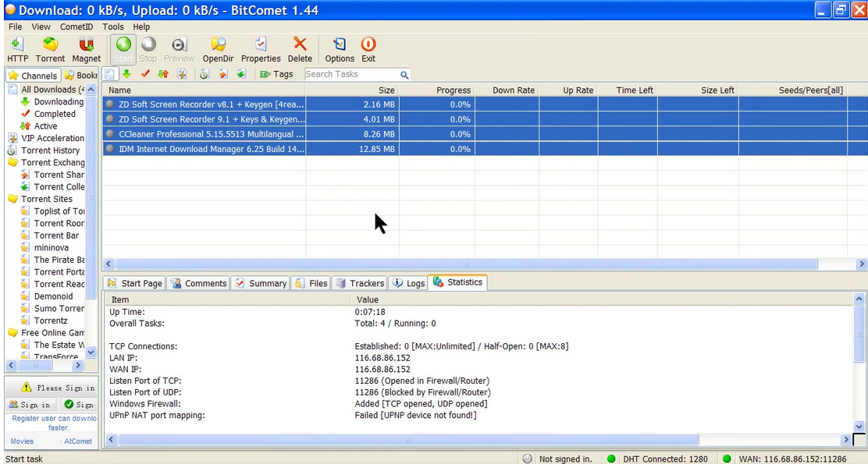Switch to the Channels tab
Image resolution: width=868 pixels, height=464 pixels.
33,75
